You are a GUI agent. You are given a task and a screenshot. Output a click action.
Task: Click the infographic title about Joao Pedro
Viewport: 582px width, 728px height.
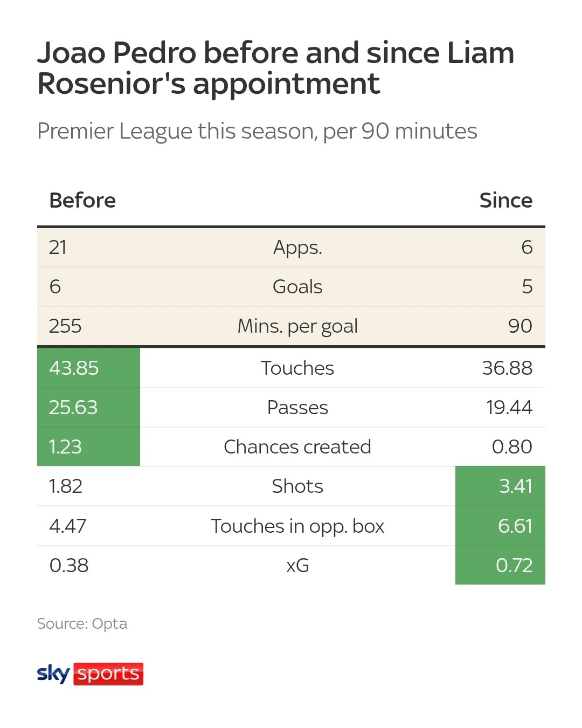(x=275, y=68)
